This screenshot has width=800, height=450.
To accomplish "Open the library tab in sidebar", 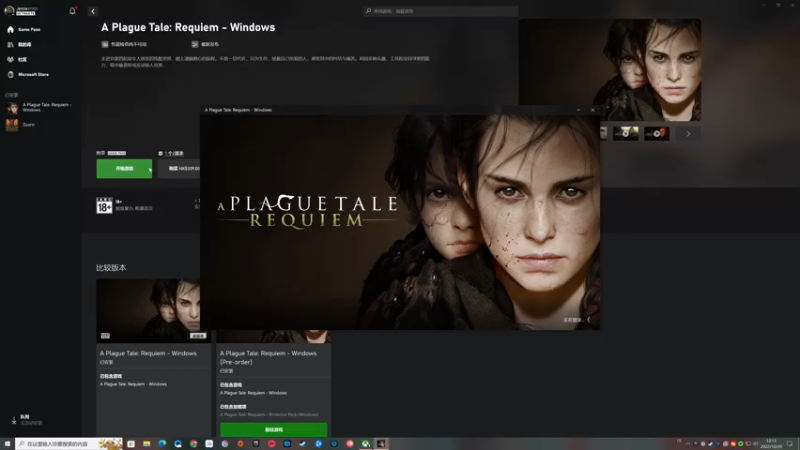I will 20,44.
